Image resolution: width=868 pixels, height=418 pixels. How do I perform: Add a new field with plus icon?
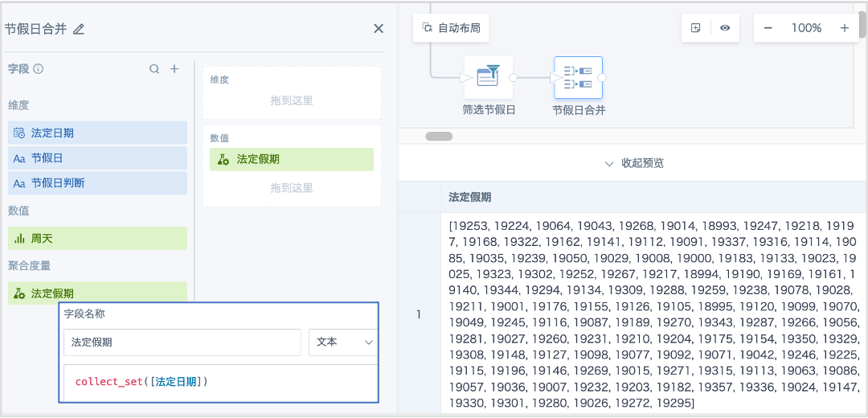pos(174,69)
